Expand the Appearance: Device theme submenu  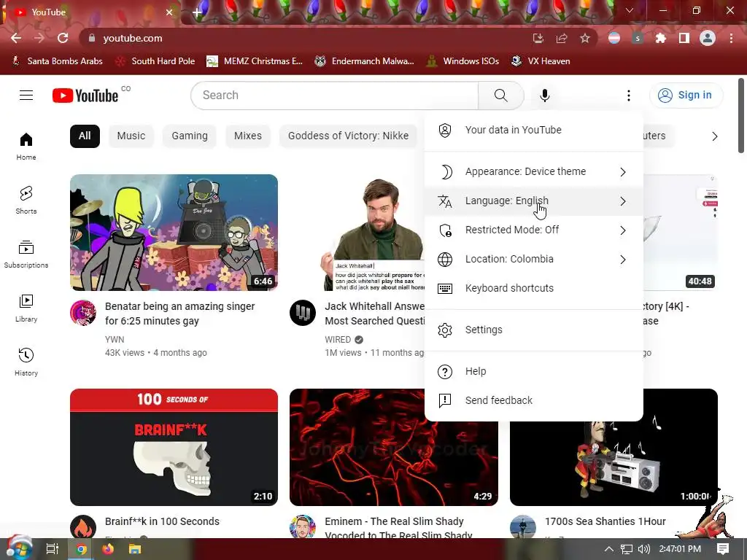click(x=533, y=171)
